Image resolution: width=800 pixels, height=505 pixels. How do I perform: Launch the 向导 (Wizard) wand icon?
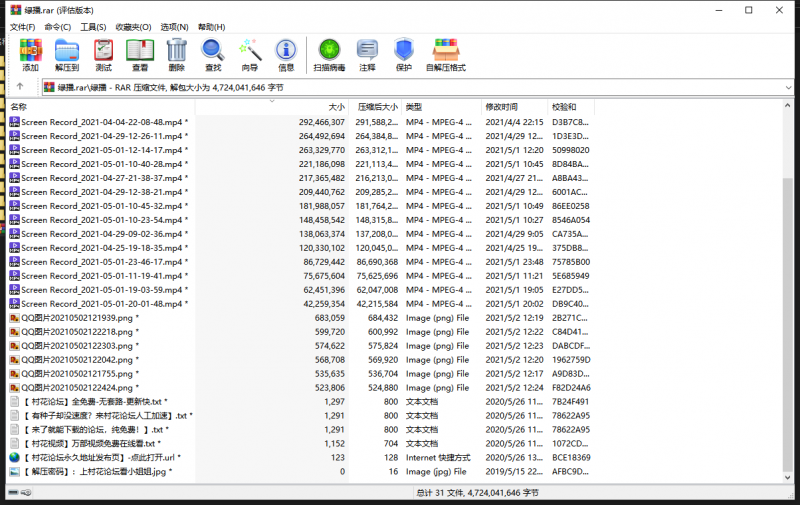pyautogui.click(x=249, y=53)
